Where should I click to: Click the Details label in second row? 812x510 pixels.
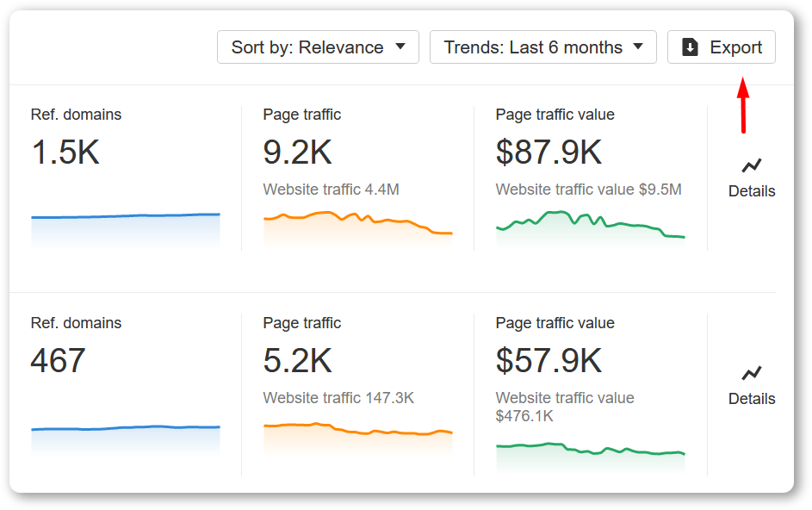[752, 399]
